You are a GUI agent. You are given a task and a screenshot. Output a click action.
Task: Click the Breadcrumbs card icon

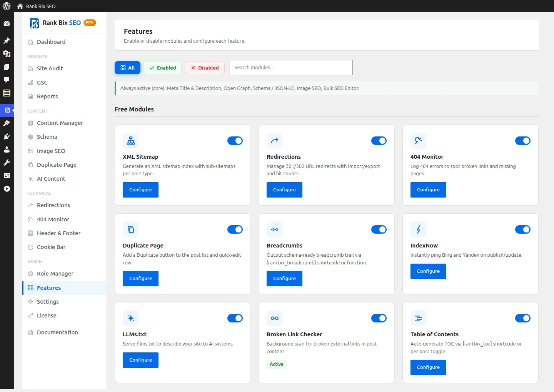coord(275,229)
